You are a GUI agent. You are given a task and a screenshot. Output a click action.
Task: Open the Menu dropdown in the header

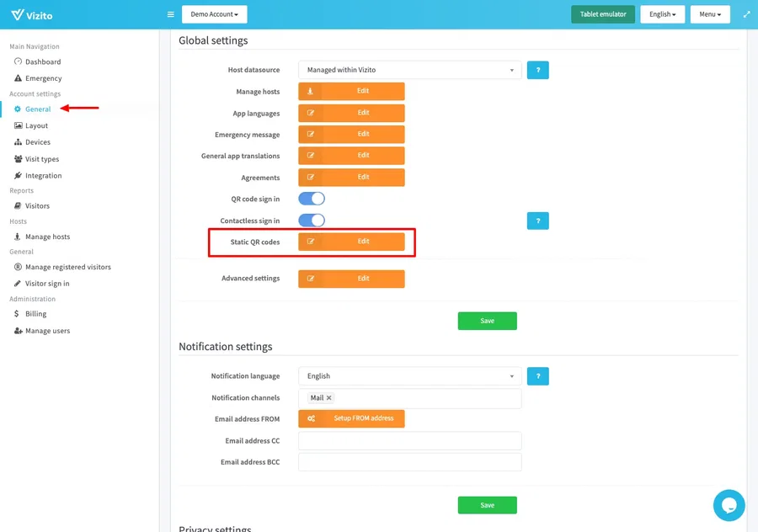tap(709, 14)
